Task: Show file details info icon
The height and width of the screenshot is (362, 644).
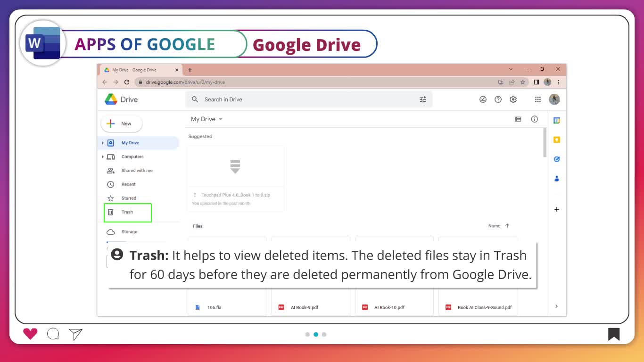Action: [534, 119]
